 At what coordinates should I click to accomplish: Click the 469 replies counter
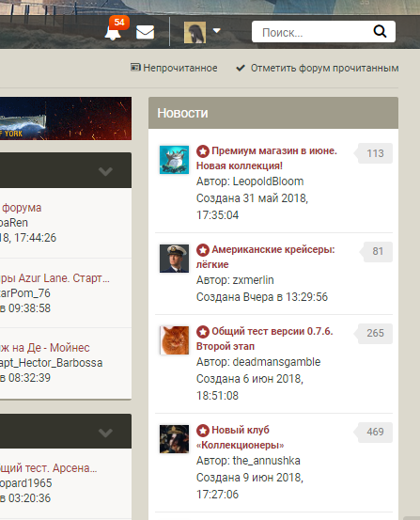(375, 432)
